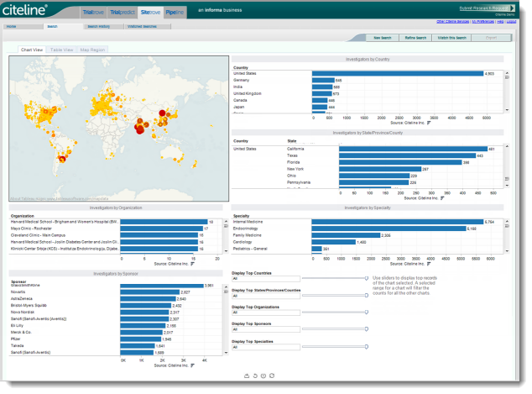Click the New Search button
This screenshot has height=394, width=532.
click(x=383, y=38)
